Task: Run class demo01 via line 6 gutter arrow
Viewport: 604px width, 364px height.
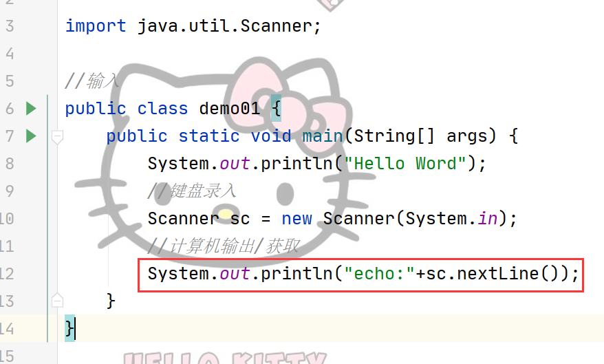Action: pyautogui.click(x=31, y=109)
